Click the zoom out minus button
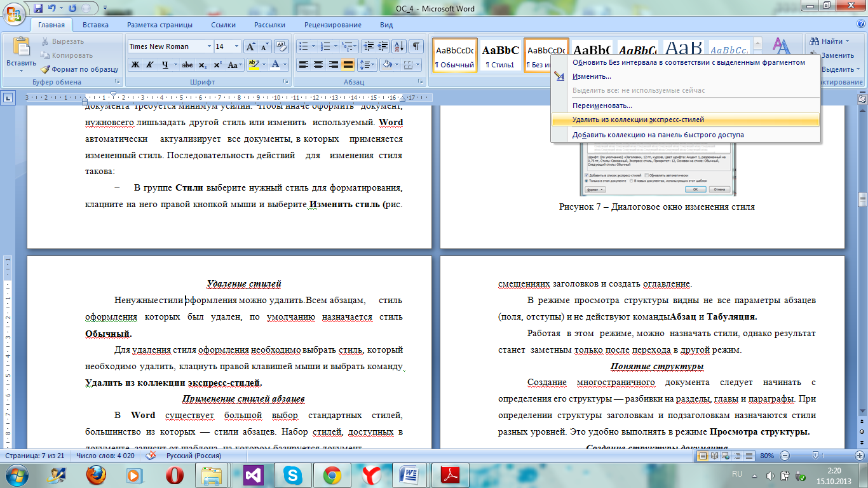Image resolution: width=868 pixels, height=488 pixels. tap(785, 456)
